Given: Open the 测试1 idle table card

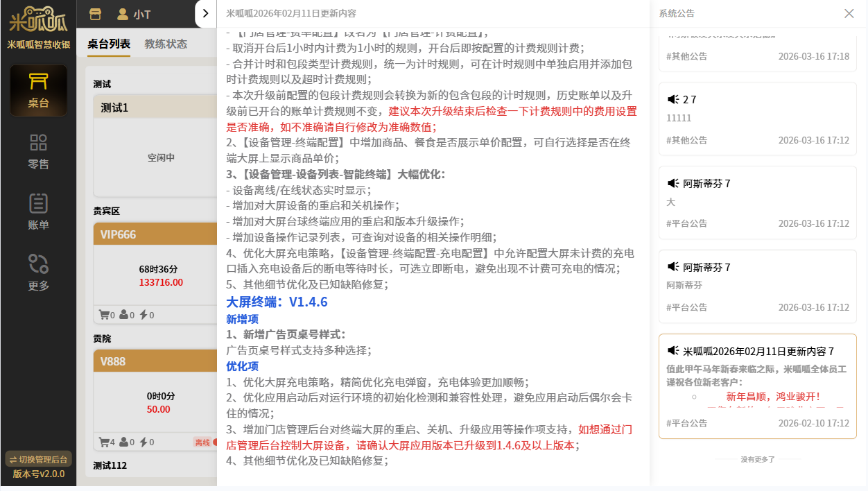Looking at the screenshot, I should (x=156, y=146).
